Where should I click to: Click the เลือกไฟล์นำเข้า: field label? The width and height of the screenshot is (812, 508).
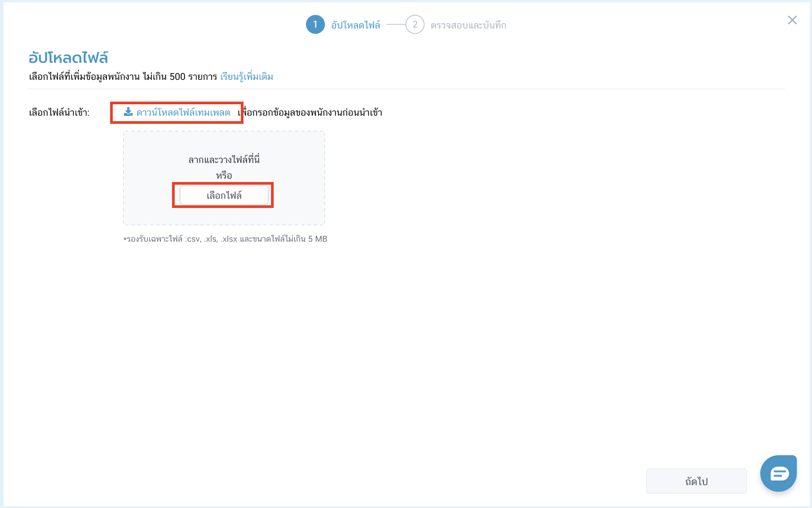pos(59,112)
